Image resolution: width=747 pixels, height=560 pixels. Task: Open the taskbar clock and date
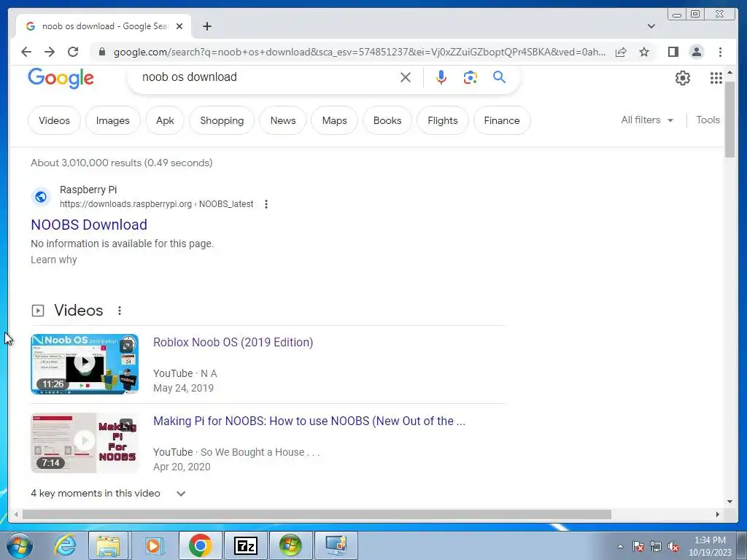pyautogui.click(x=710, y=546)
